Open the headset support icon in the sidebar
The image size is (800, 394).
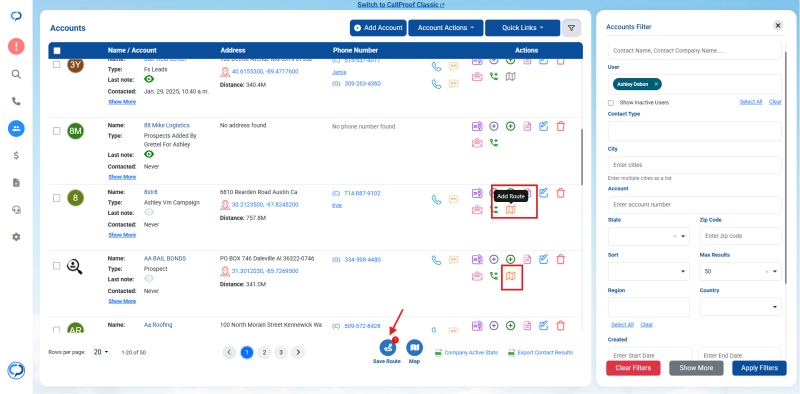[16, 210]
